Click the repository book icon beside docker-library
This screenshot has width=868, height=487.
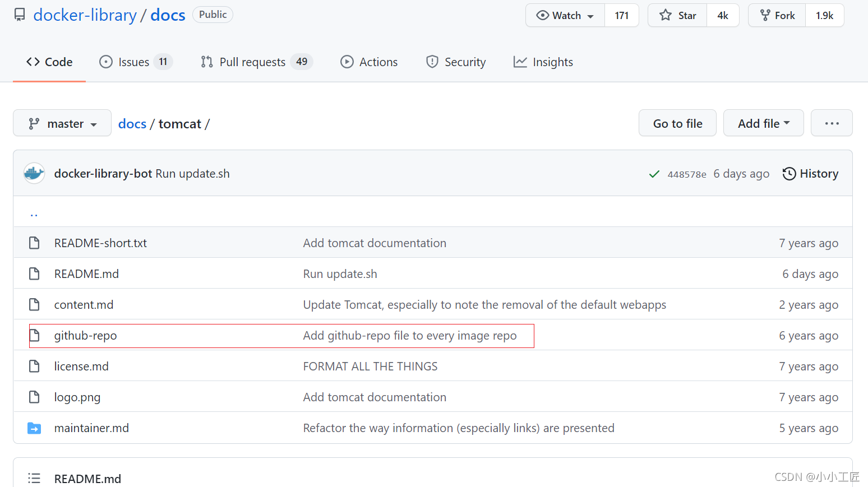[x=19, y=15]
